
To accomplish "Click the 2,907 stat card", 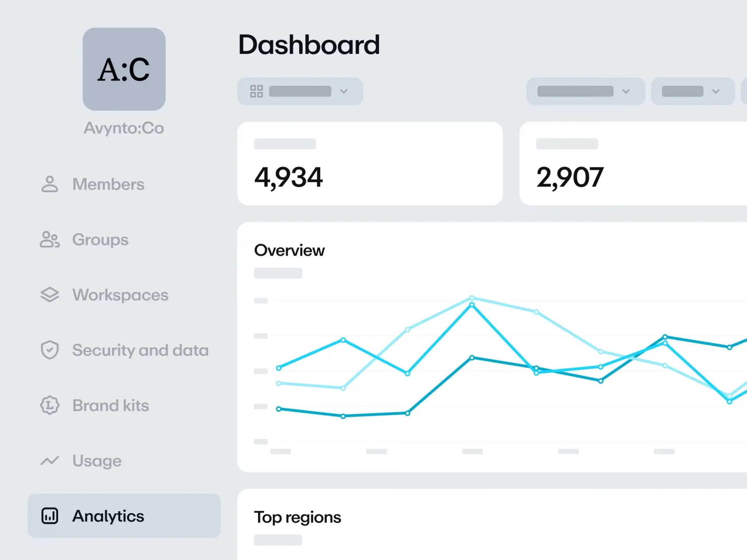I will (633, 163).
